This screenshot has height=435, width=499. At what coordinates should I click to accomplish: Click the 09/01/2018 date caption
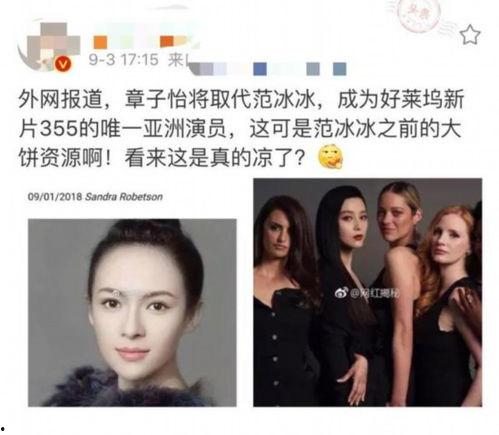(55, 197)
